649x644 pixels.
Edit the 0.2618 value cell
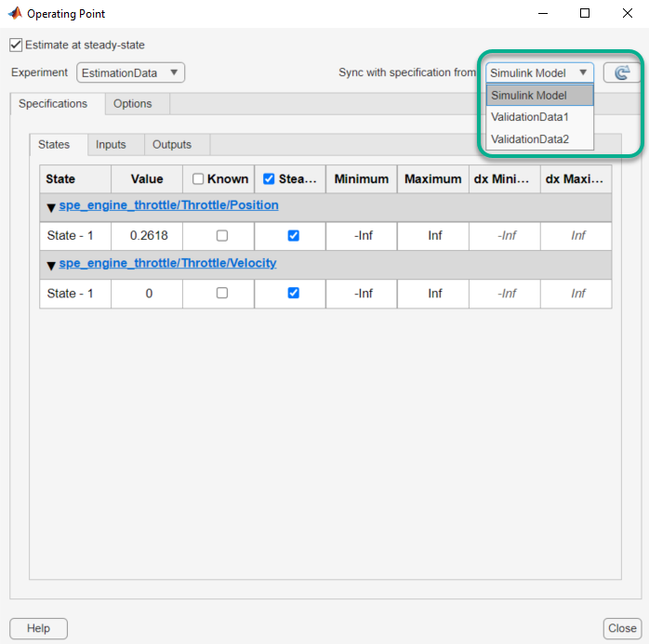(x=147, y=236)
